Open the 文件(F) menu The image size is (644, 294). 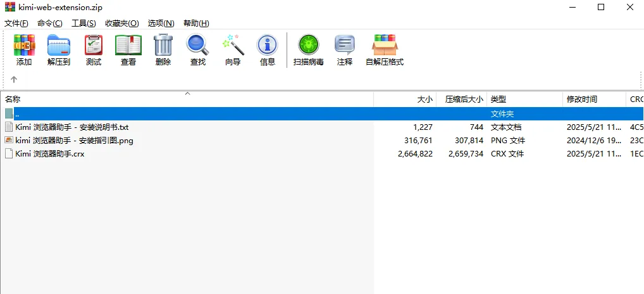[16, 23]
